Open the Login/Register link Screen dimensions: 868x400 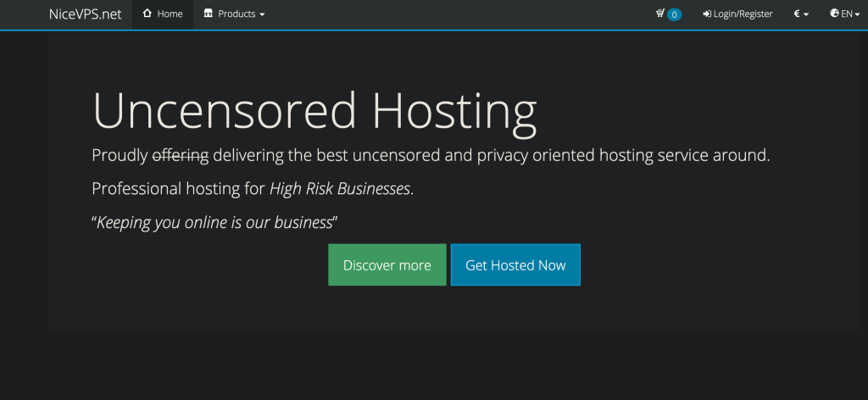click(x=738, y=14)
